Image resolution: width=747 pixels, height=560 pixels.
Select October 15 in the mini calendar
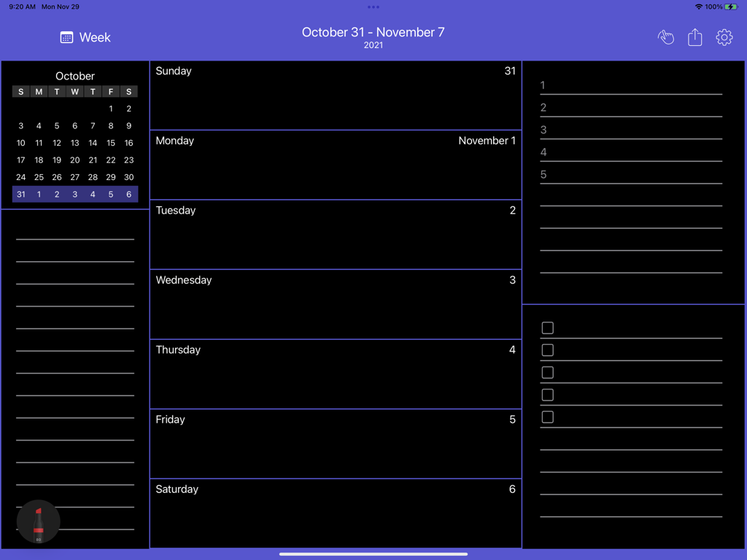[110, 143]
